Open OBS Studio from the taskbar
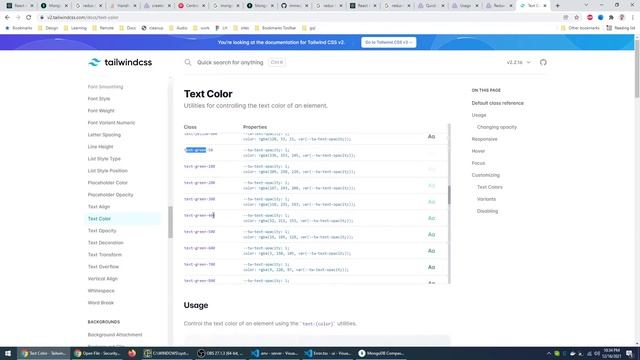 pos(220,353)
